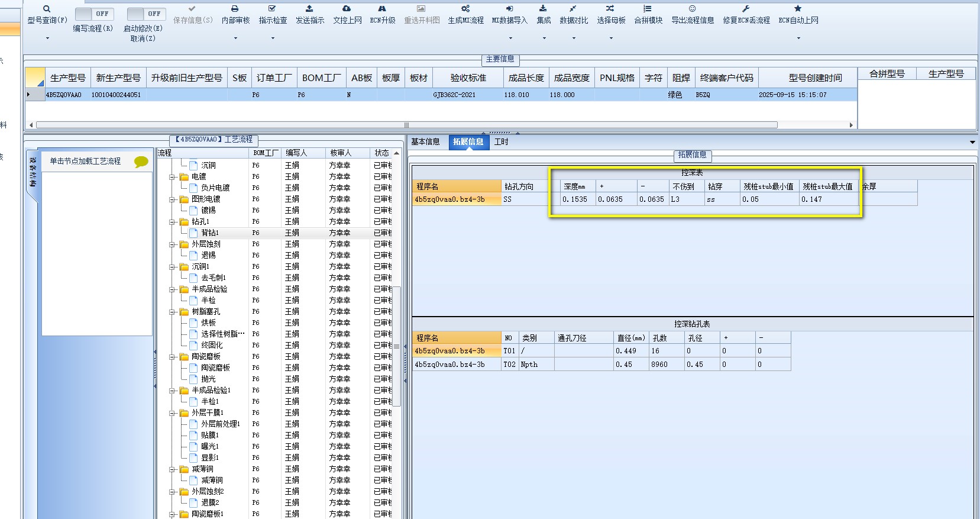This screenshot has width=980, height=519.
Task: Click 单击节点加载工艺流程 label
Action: tap(85, 161)
